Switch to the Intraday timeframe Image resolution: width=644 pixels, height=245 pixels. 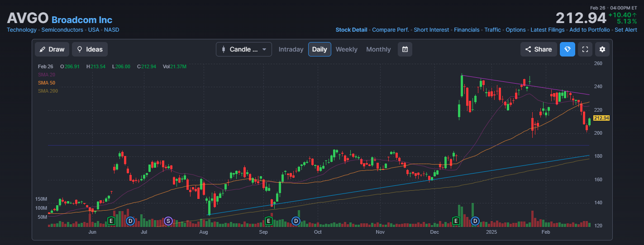(x=291, y=49)
